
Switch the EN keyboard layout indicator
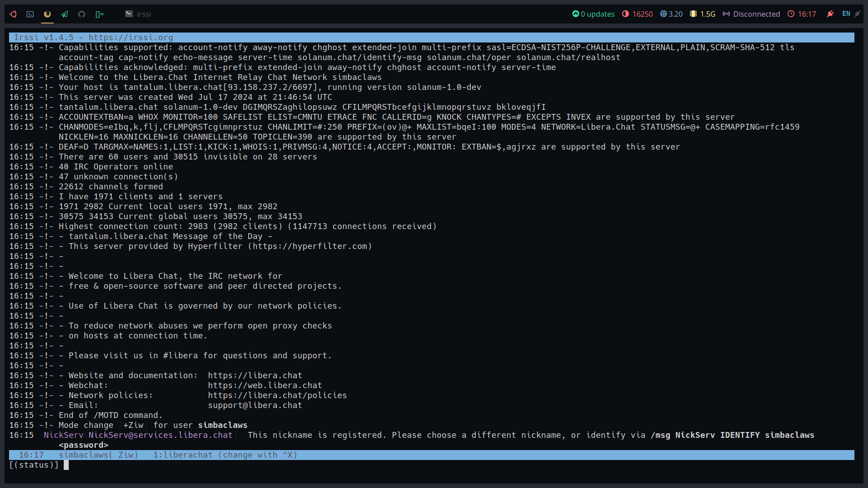pyautogui.click(x=846, y=14)
